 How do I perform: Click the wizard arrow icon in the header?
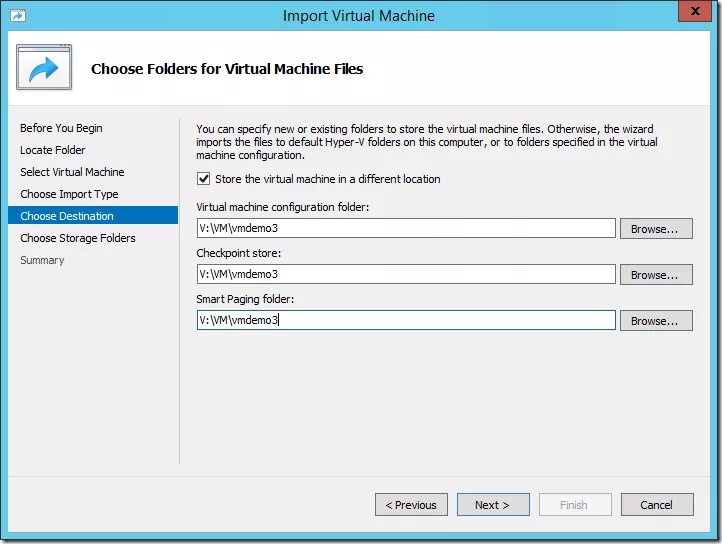coord(44,68)
